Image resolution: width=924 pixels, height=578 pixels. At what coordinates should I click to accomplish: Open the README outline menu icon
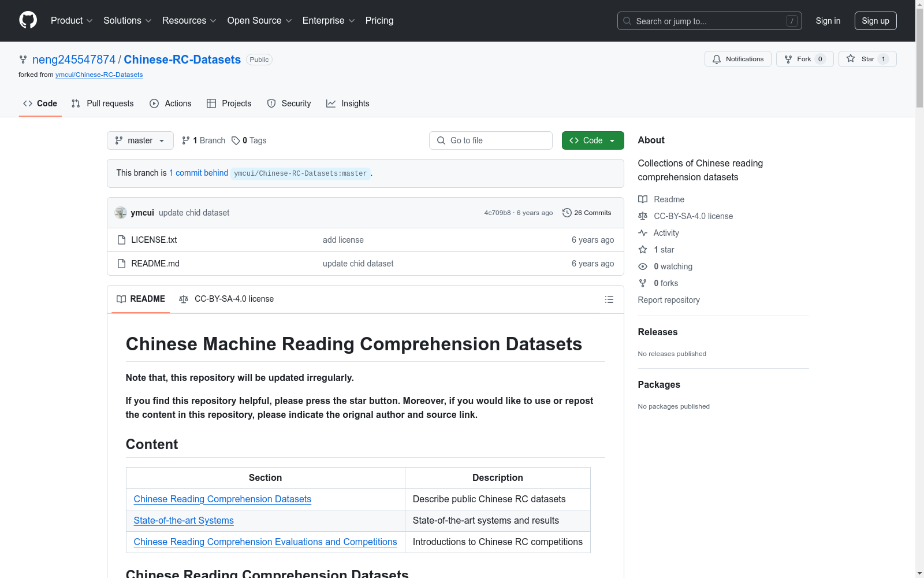pos(609,299)
